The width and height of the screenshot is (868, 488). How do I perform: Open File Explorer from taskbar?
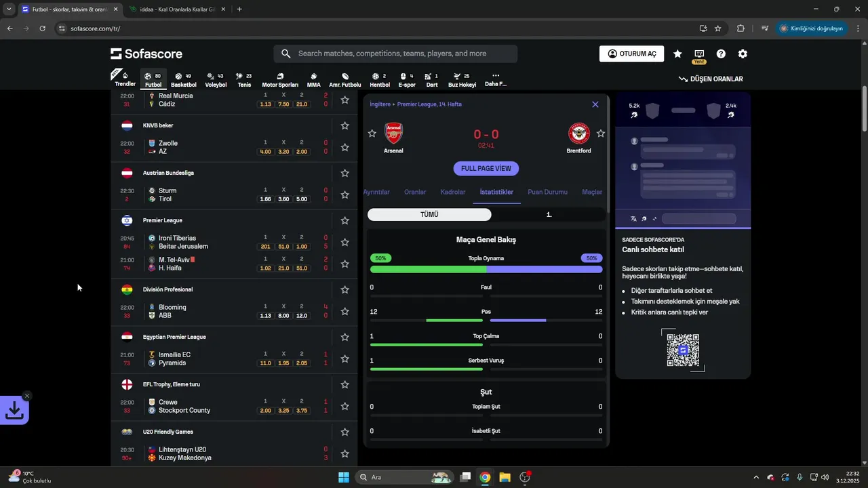[505, 477]
